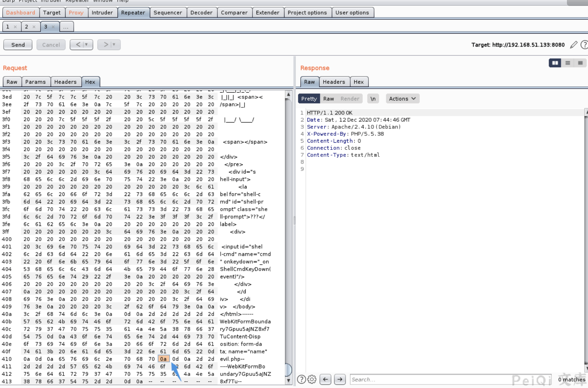This screenshot has height=388, width=588.
Task: Open the Decoder tab
Action: (201, 13)
